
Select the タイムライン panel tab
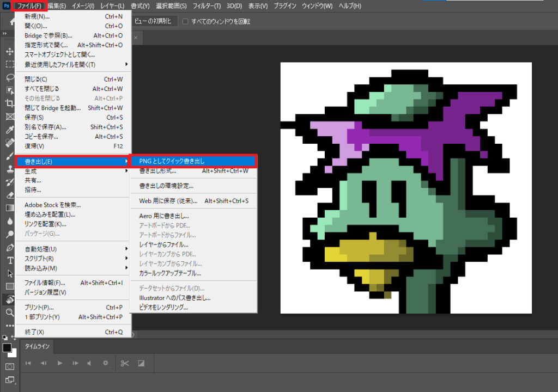pos(37,346)
